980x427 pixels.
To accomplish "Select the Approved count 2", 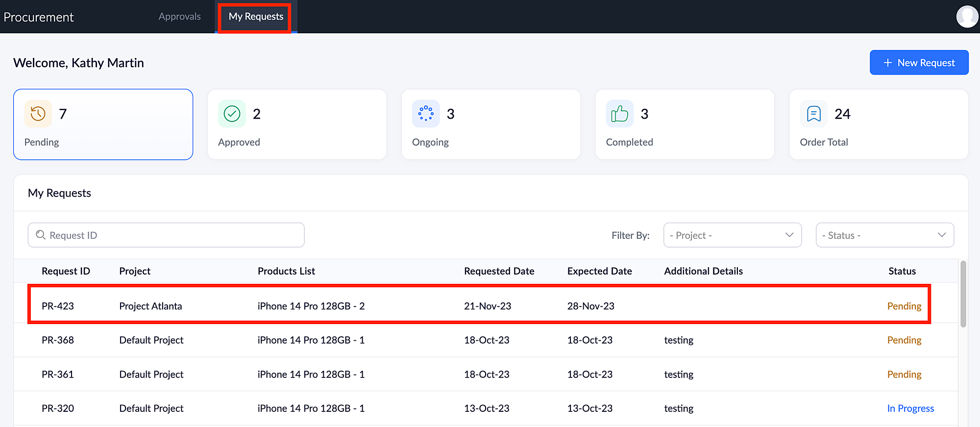I will (256, 114).
